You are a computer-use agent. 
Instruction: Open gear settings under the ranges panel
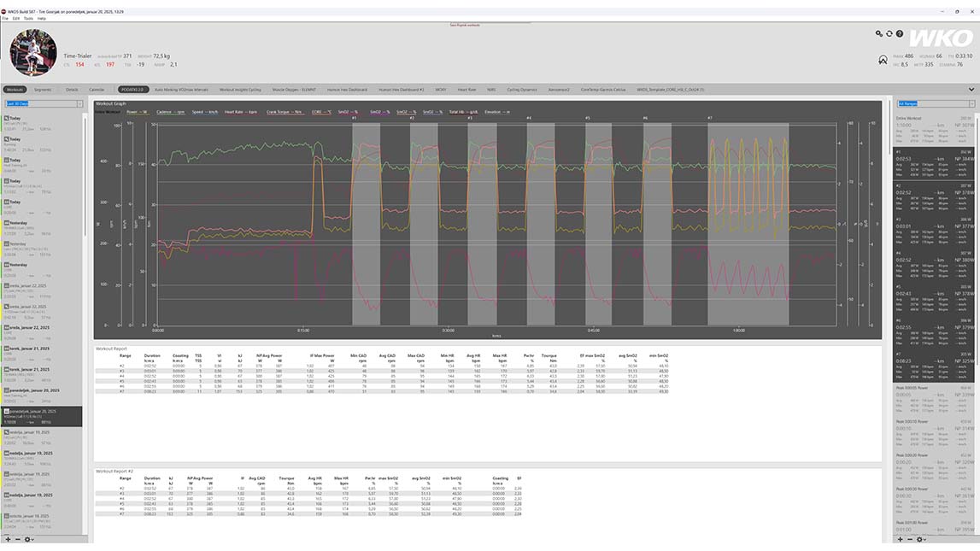coord(919,539)
